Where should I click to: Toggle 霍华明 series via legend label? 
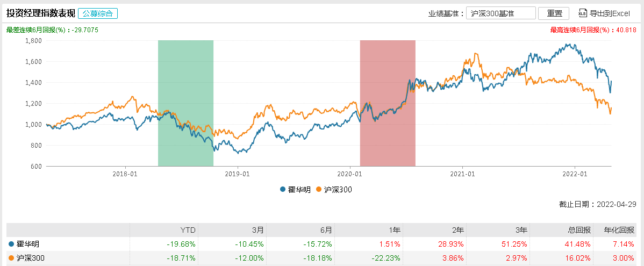(300, 189)
